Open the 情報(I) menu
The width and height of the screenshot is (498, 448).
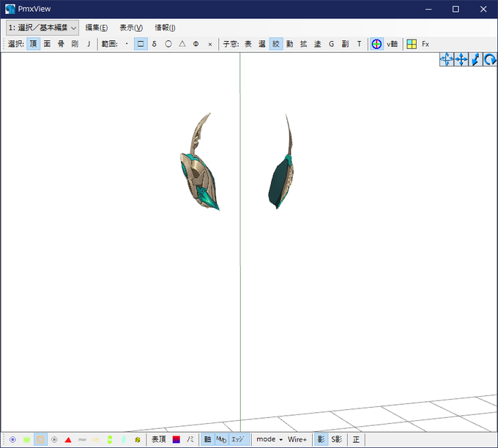(165, 28)
